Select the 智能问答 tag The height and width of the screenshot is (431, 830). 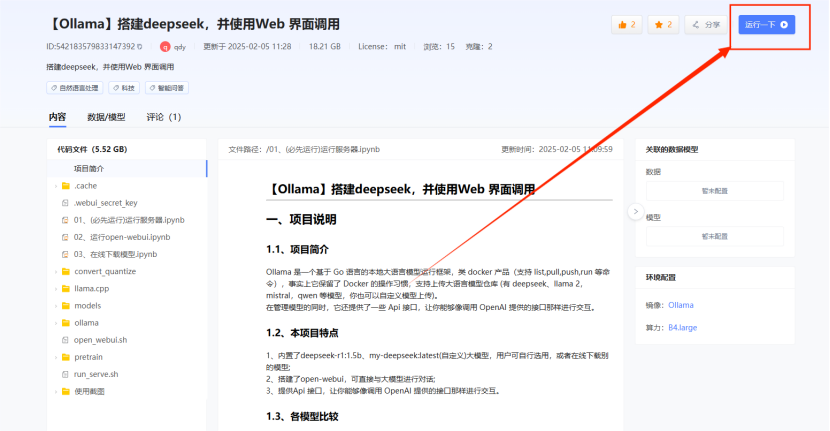pos(167,88)
